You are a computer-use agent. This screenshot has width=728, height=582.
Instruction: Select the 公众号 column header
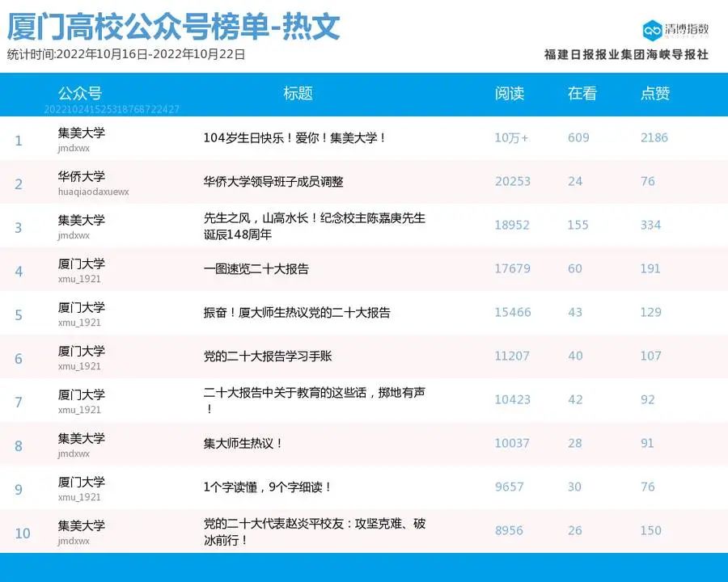pos(79,93)
